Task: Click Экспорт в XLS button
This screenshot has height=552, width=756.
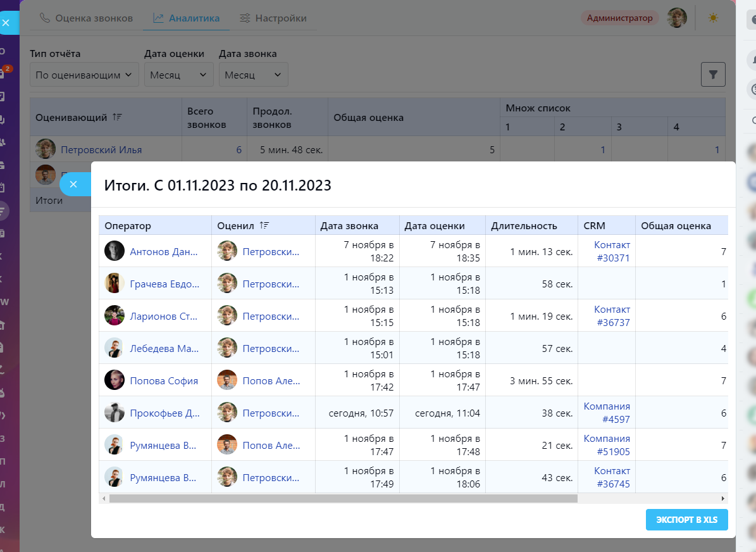Action: pos(686,520)
